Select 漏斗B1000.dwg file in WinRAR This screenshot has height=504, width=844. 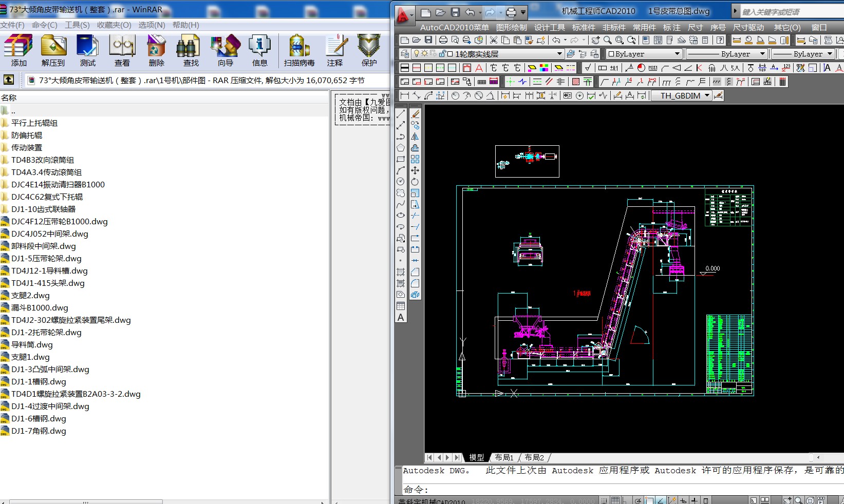point(40,307)
